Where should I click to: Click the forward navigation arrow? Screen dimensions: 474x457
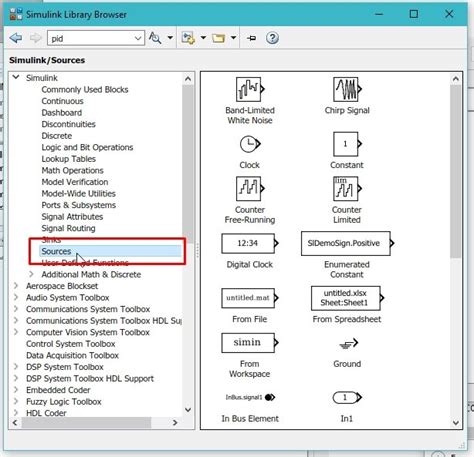(x=35, y=38)
